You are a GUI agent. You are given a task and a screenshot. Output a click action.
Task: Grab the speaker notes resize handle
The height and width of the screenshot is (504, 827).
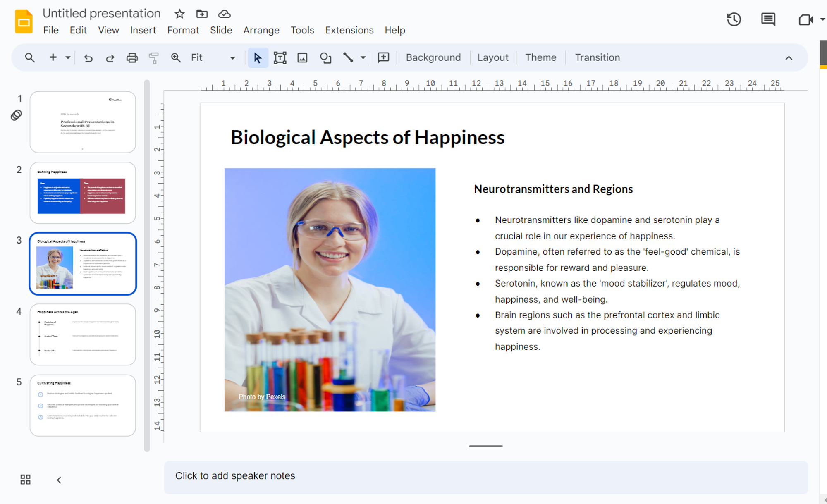pos(486,446)
